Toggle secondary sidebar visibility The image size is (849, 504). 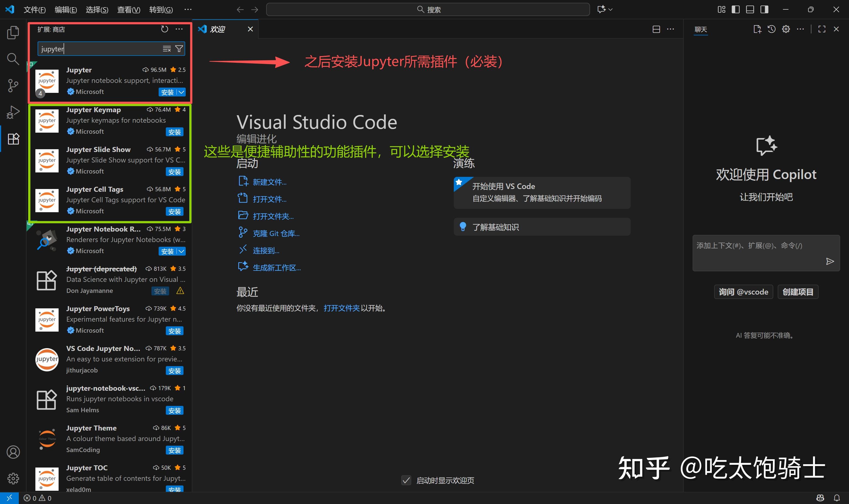click(764, 9)
